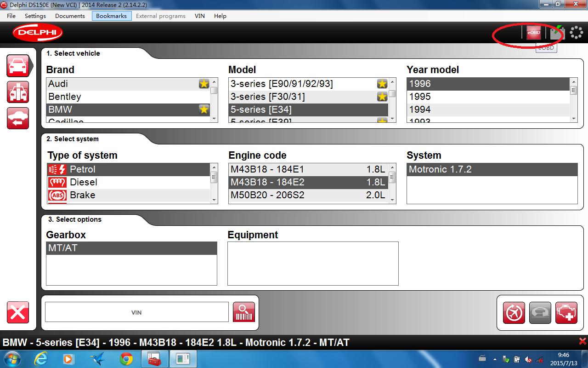Click the VIN input field
This screenshot has width=588, height=368.
136,312
